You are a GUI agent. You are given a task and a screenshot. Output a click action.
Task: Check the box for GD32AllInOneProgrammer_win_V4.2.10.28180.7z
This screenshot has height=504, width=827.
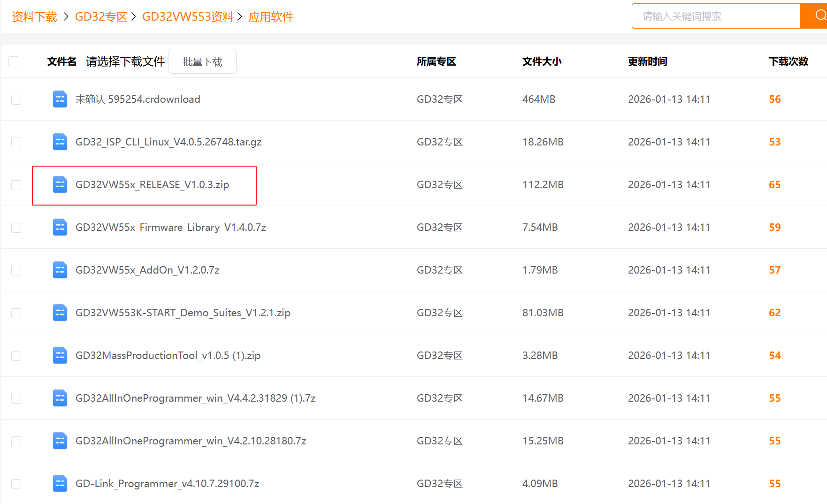(x=16, y=441)
